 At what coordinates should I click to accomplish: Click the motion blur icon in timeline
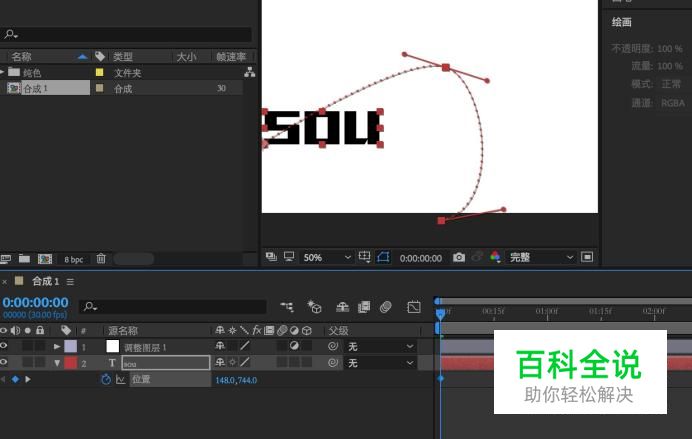tap(386, 307)
